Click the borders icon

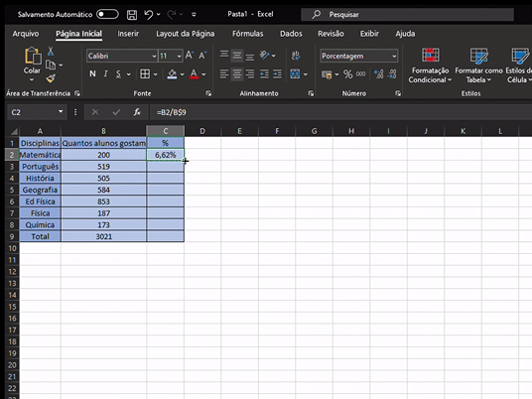(x=145, y=74)
